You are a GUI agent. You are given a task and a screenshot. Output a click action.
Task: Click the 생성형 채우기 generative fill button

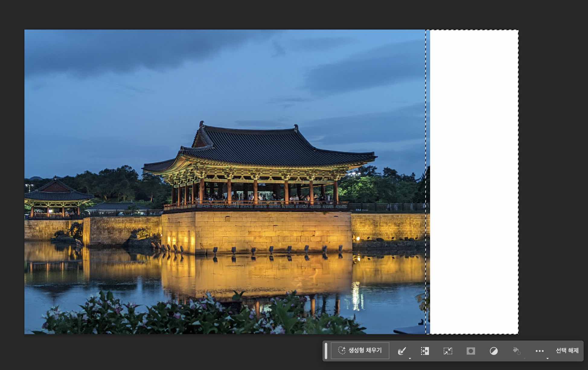360,350
